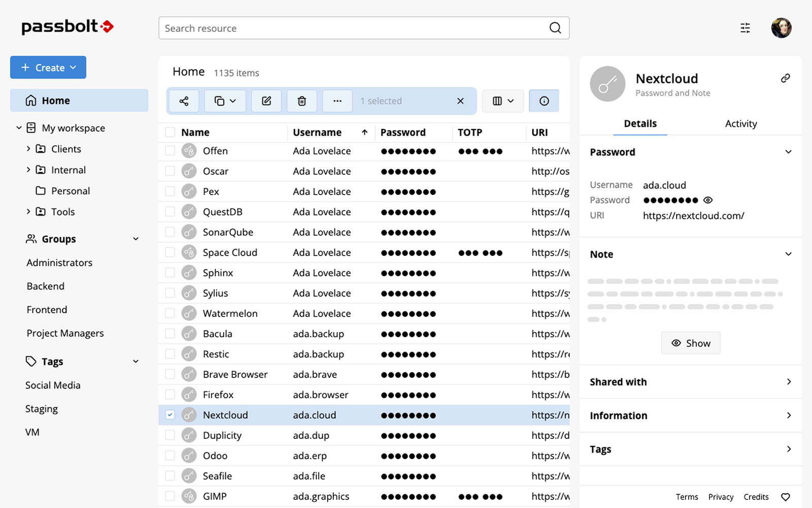Open the Terms link

pyautogui.click(x=687, y=497)
